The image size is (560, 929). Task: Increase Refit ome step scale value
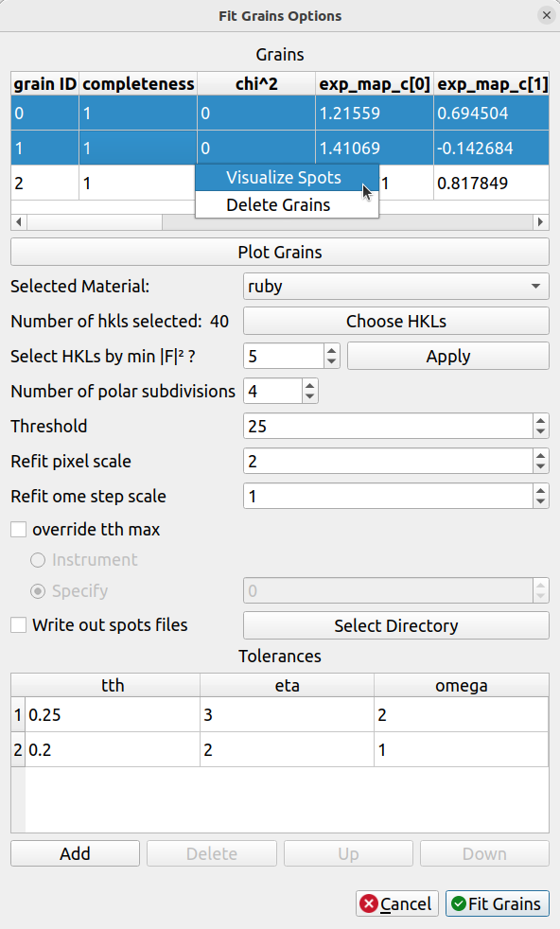point(540,490)
